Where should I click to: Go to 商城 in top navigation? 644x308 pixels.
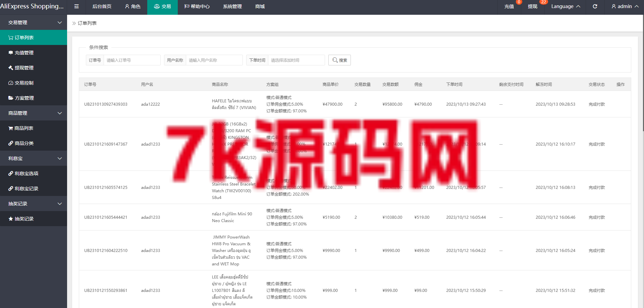click(260, 6)
